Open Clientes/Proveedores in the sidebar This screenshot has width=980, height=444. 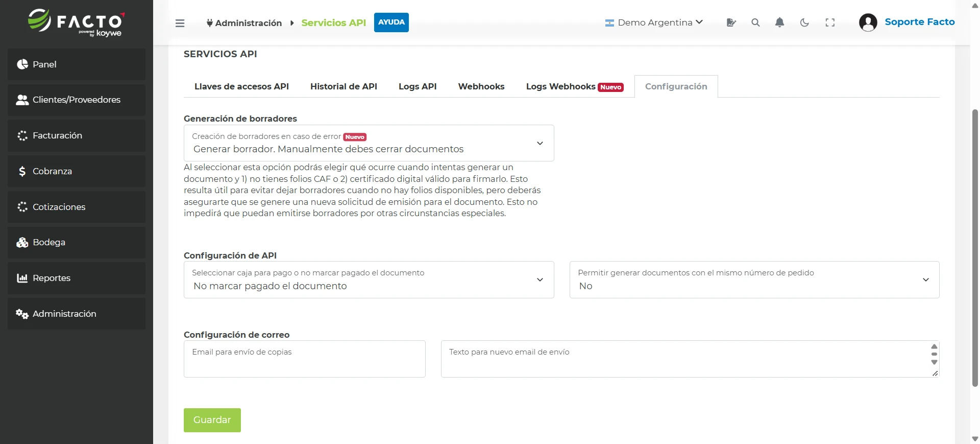(x=77, y=100)
